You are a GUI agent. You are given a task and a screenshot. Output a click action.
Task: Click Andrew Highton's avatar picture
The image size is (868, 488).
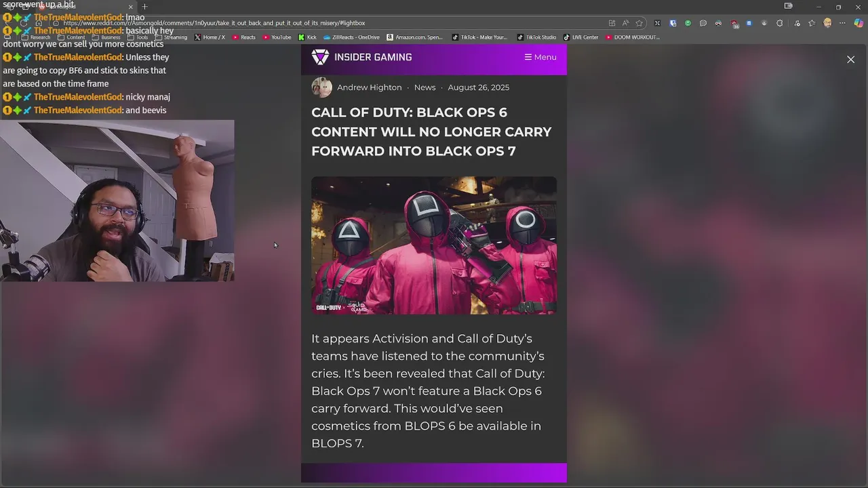(321, 87)
